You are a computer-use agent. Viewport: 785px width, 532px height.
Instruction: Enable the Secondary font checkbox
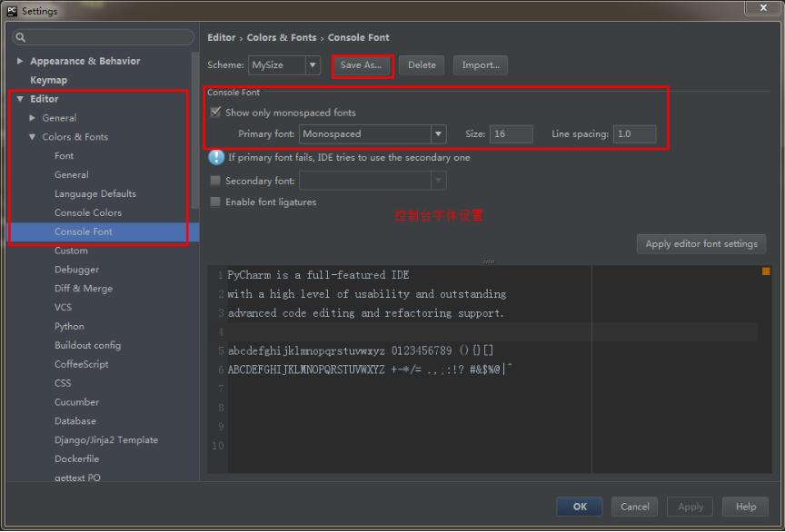tap(215, 181)
